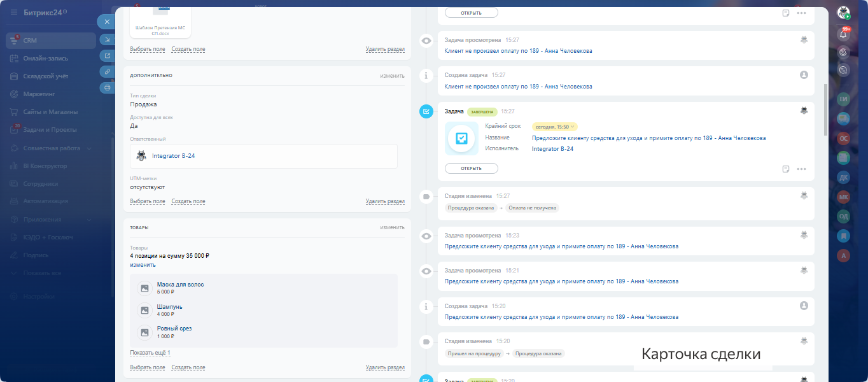Open Сайты и Магазины menu item
Screen dimensions: 868x382
(51, 111)
